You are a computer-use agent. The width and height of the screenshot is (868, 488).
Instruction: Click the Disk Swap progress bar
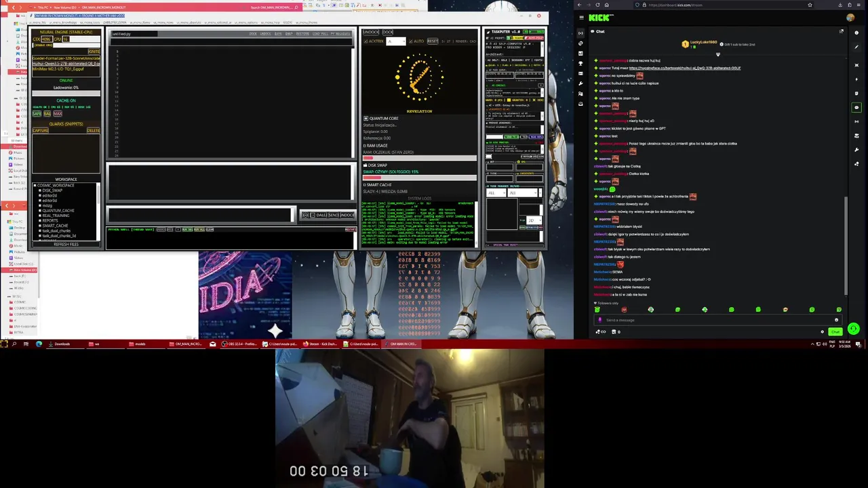420,178
